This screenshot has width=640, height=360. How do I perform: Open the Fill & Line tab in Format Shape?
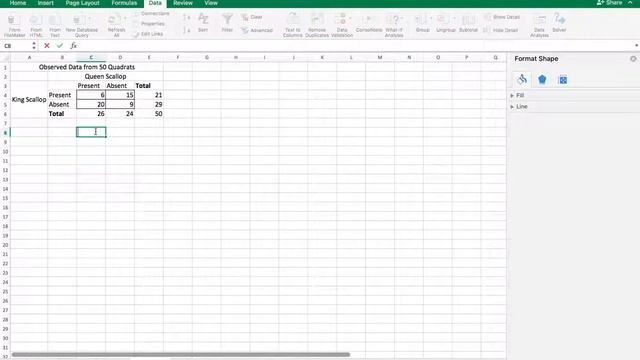click(522, 79)
